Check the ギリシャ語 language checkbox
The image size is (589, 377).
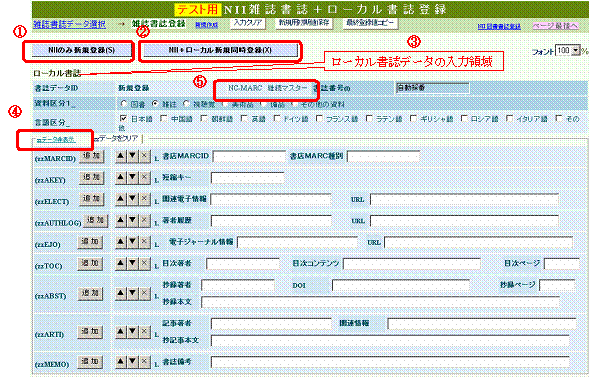point(413,119)
